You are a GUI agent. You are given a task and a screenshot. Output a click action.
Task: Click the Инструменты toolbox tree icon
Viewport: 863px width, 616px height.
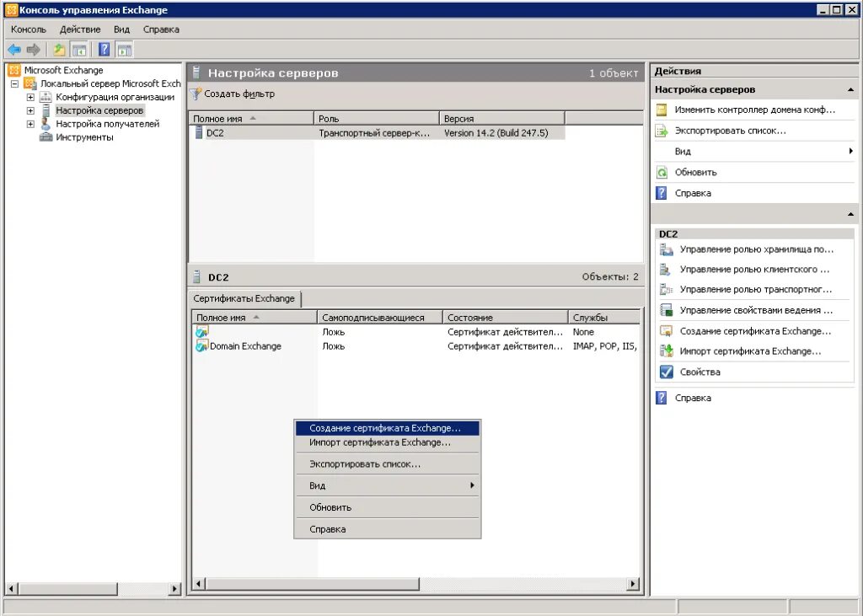point(46,137)
